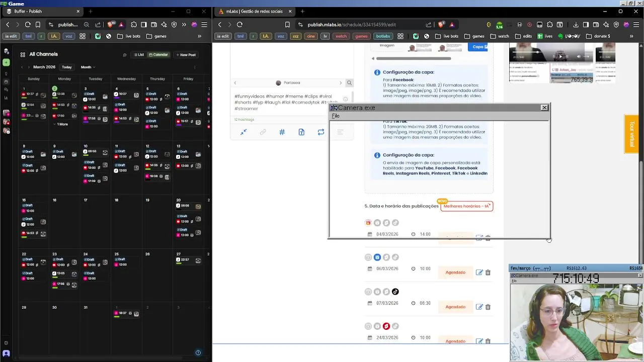Image resolution: width=644 pixels, height=362 pixels.
Task: Go to next profile arrow beside Parlasea
Action: click(341, 83)
